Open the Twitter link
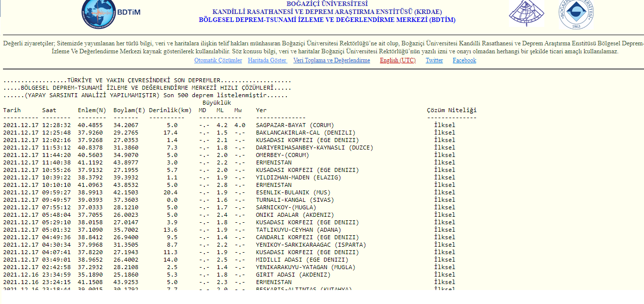This screenshot has width=644, height=304. click(434, 60)
